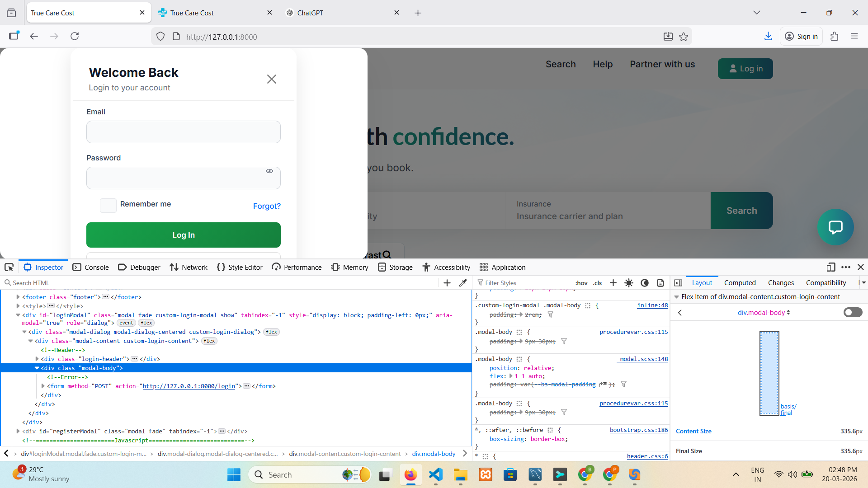The width and height of the screenshot is (868, 488).
Task: Click the element picker icon in DevTools
Action: (9, 267)
